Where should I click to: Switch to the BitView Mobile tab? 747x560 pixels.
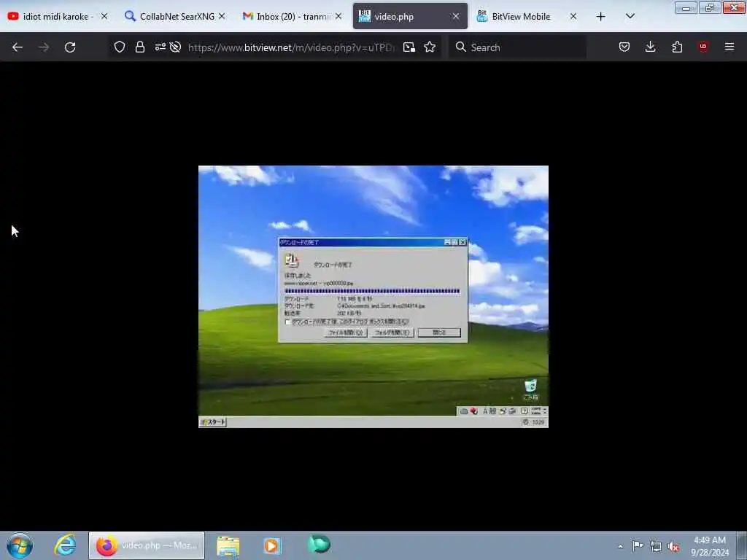click(x=526, y=17)
